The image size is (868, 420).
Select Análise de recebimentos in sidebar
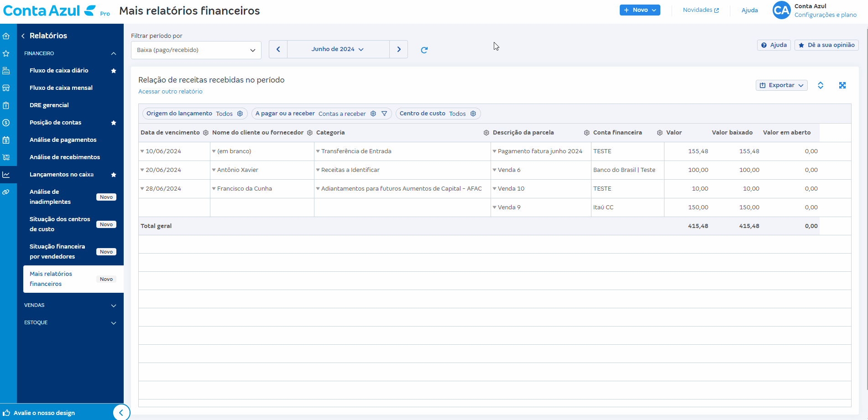click(x=65, y=157)
